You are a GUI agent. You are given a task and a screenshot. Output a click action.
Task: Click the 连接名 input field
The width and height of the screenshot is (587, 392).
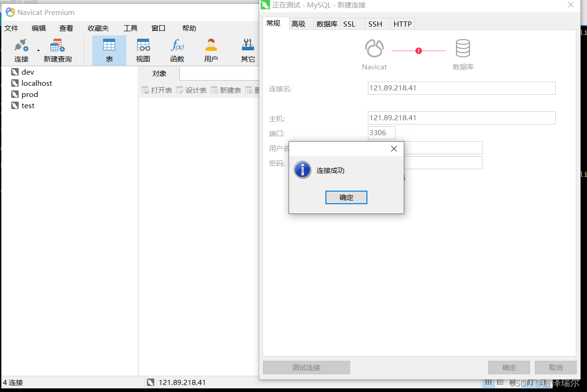point(462,88)
